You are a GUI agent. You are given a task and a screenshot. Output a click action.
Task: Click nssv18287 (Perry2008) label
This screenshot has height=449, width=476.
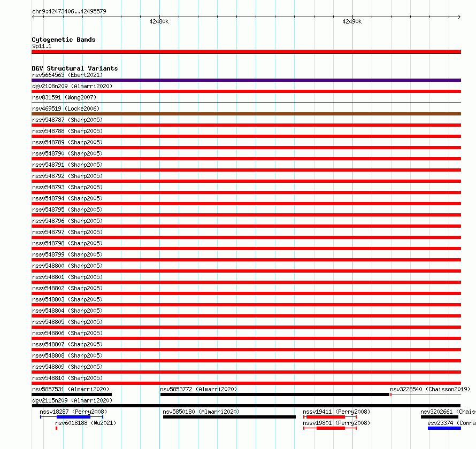pyautogui.click(x=73, y=412)
